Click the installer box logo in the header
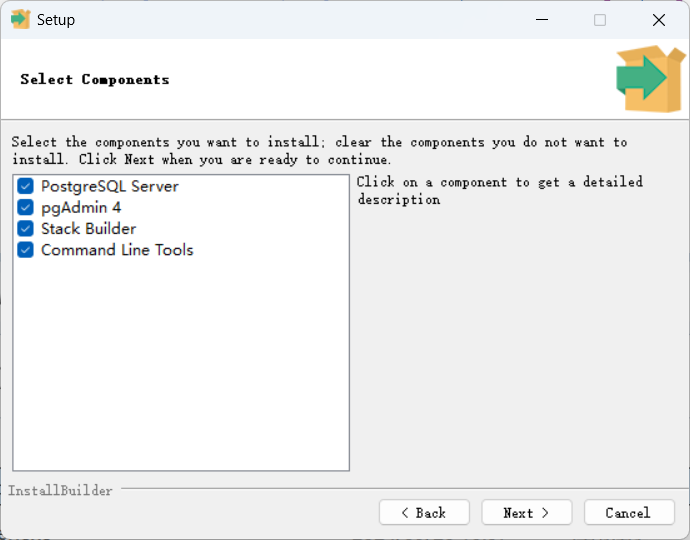The width and height of the screenshot is (690, 540). point(649,77)
